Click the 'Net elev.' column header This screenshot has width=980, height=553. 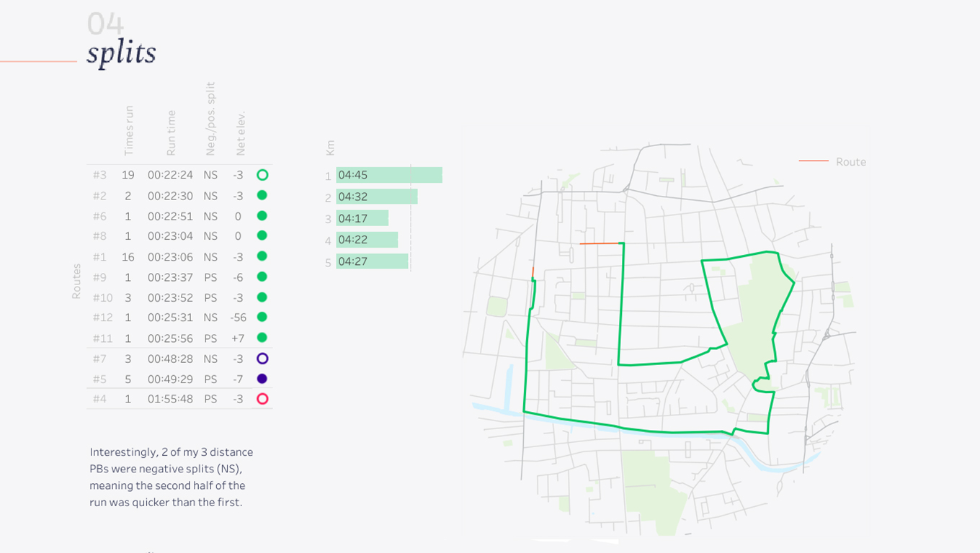click(241, 133)
